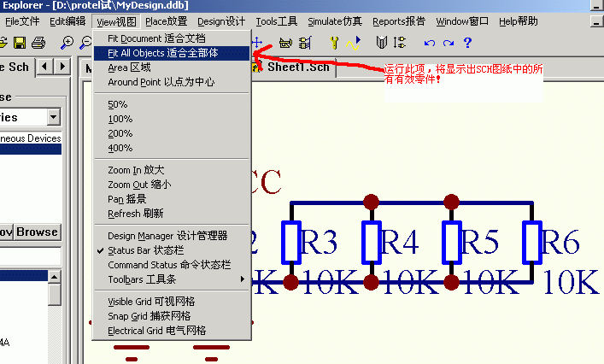Click the parts list scroll up arrow
604x364 pixels.
pyautogui.click(x=55, y=277)
